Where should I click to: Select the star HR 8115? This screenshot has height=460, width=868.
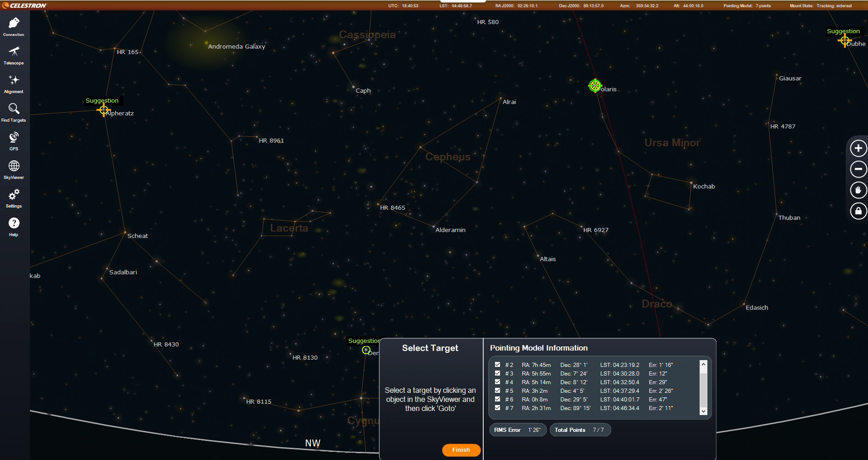pyautogui.click(x=259, y=401)
